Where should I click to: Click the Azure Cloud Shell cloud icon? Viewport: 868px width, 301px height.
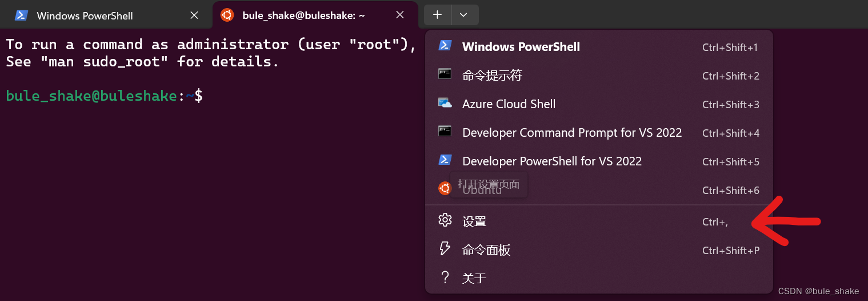[445, 103]
